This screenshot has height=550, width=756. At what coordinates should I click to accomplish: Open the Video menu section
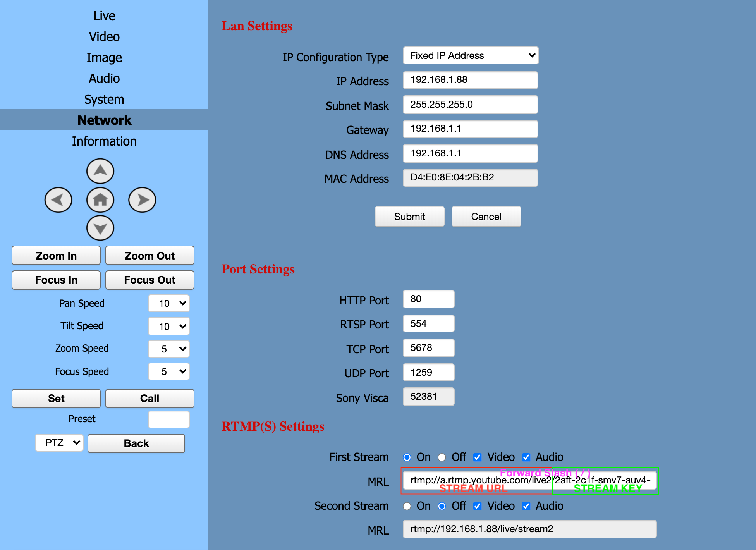pos(104,37)
